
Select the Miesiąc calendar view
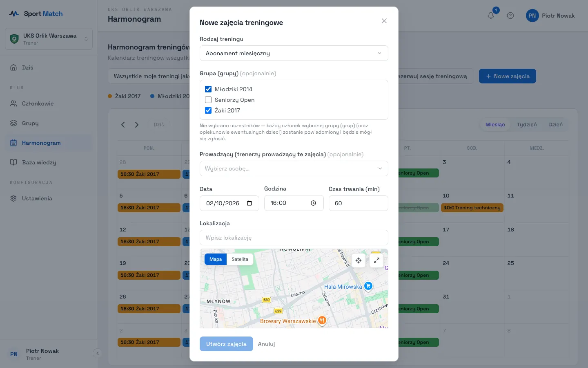point(495,125)
